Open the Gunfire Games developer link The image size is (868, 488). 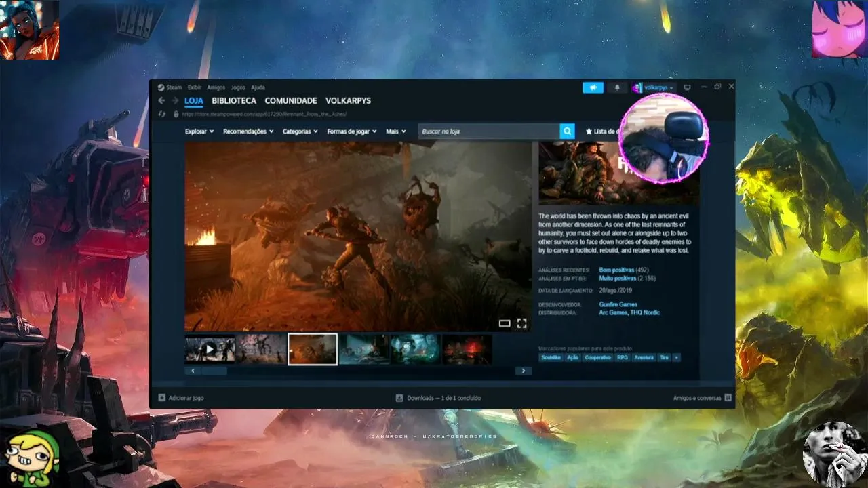tap(618, 304)
